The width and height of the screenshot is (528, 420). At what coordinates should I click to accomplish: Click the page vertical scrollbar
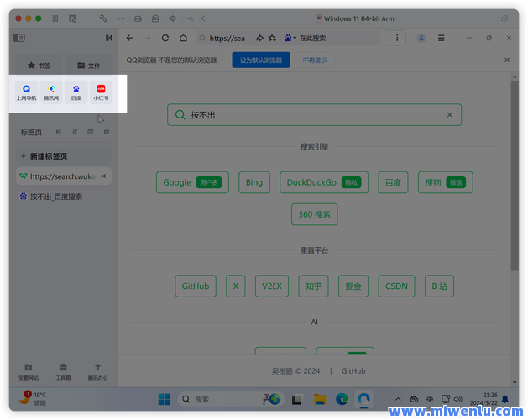click(515, 176)
